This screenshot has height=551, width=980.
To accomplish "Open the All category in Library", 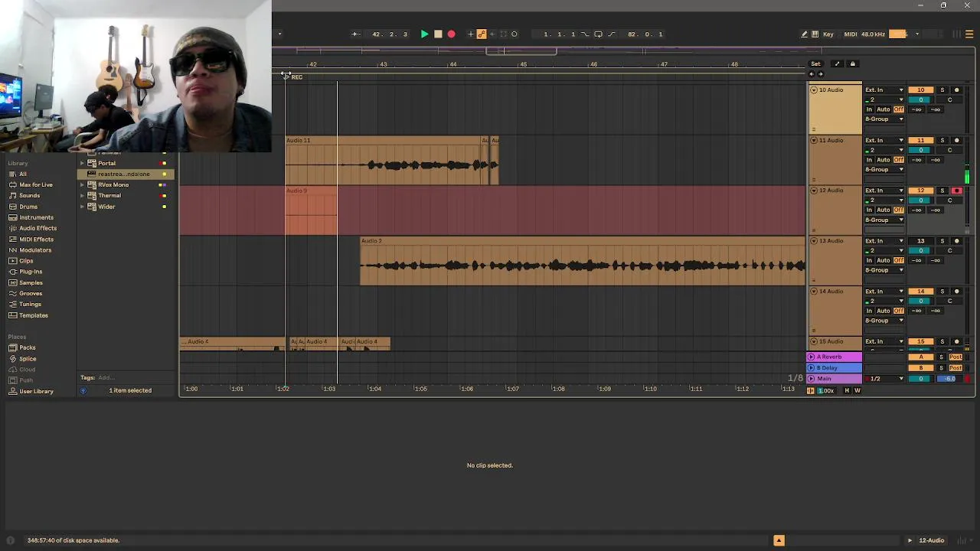I will pos(23,174).
